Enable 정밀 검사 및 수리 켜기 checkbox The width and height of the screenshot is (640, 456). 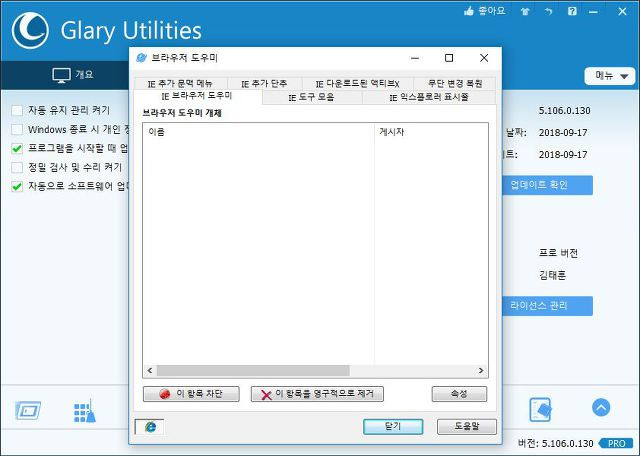click(17, 167)
